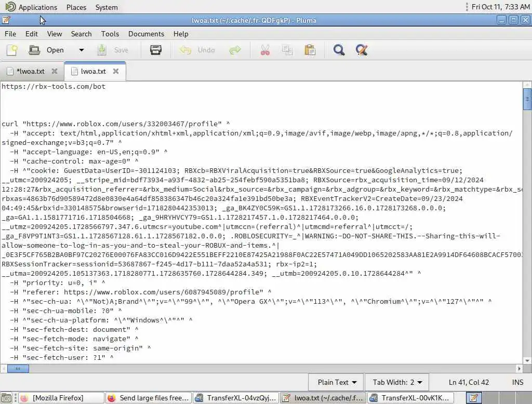Click the vertical scrollbar thumb
532x404 pixels.
[527, 99]
